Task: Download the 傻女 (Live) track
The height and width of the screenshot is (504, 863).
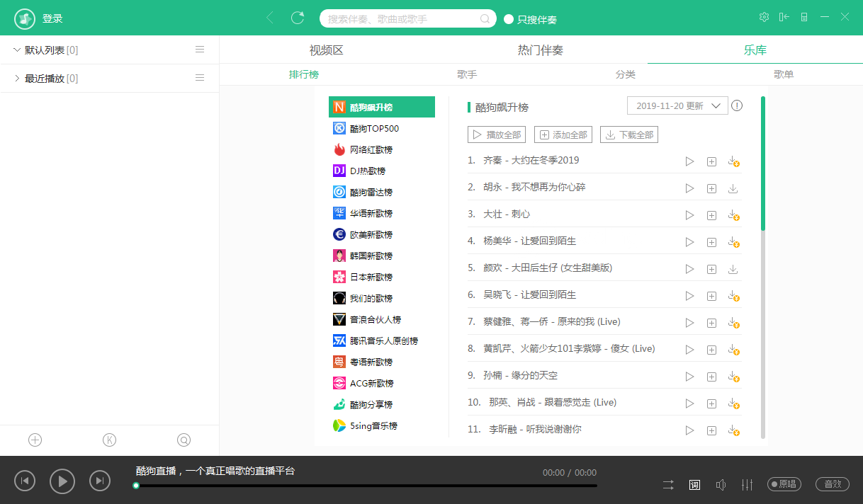Action: [x=733, y=350]
